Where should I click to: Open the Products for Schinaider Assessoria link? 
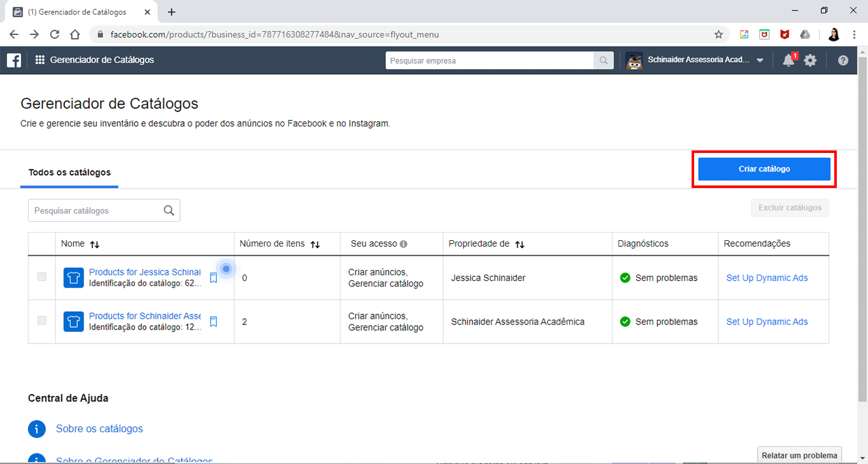click(145, 316)
